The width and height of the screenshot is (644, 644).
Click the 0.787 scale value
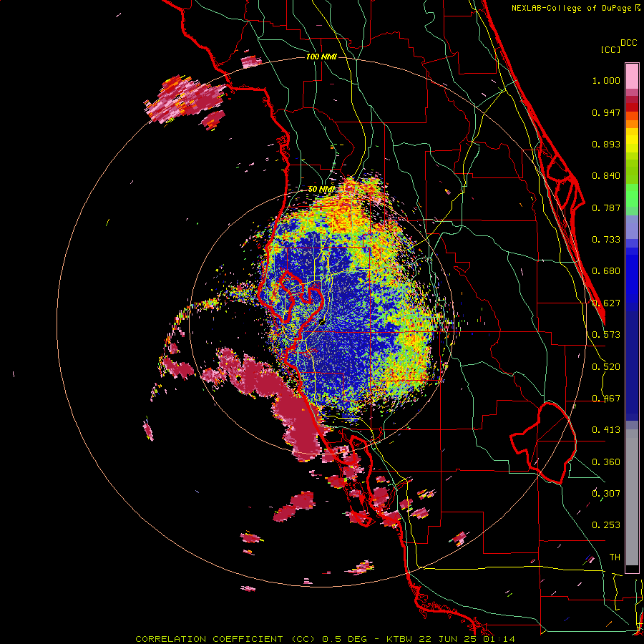[x=606, y=208]
